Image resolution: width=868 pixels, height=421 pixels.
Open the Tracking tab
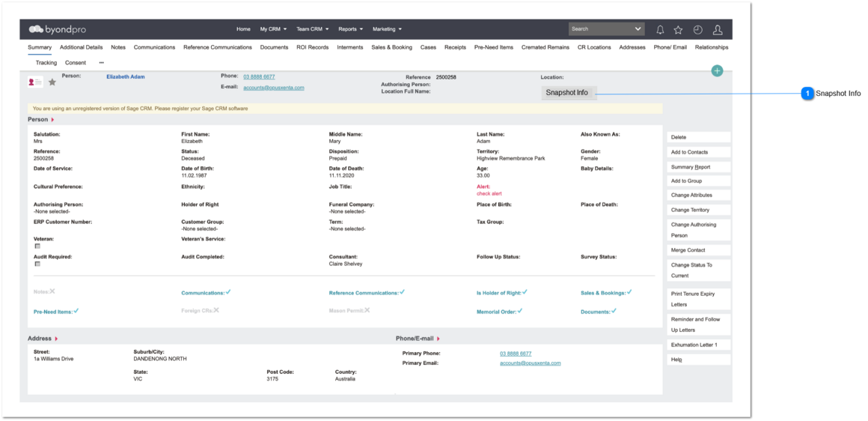[x=46, y=63]
